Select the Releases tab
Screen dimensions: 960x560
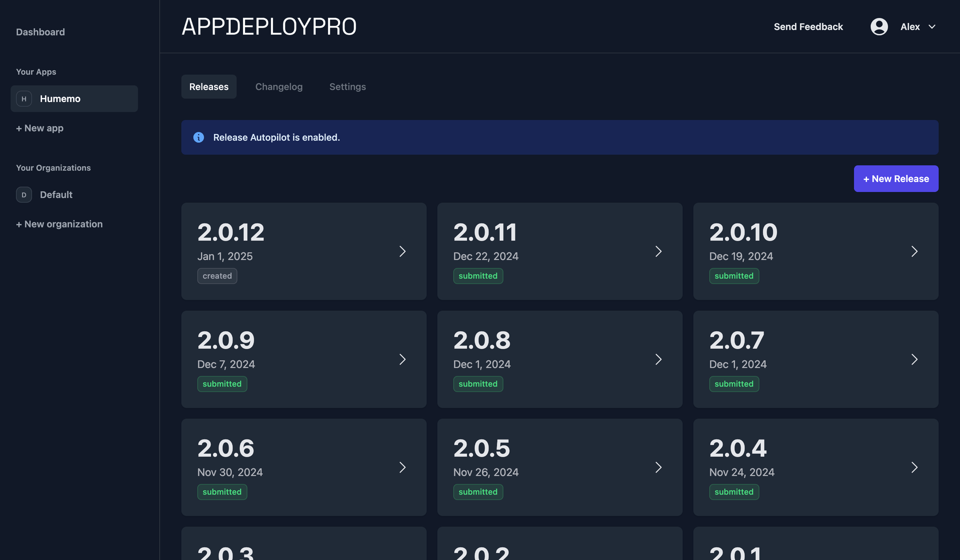(x=208, y=86)
